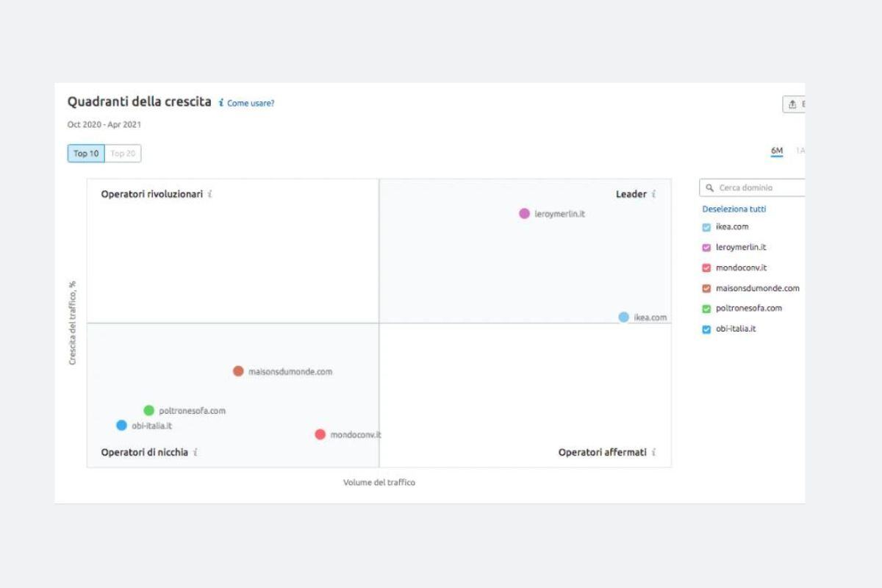Screen dimensions: 882x588
Task: Click 'Deseleziona tutti' link
Action: (x=734, y=209)
